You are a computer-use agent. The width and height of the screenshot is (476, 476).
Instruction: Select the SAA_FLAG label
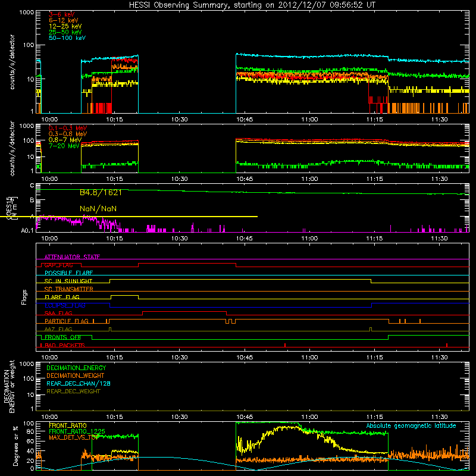tap(58, 313)
